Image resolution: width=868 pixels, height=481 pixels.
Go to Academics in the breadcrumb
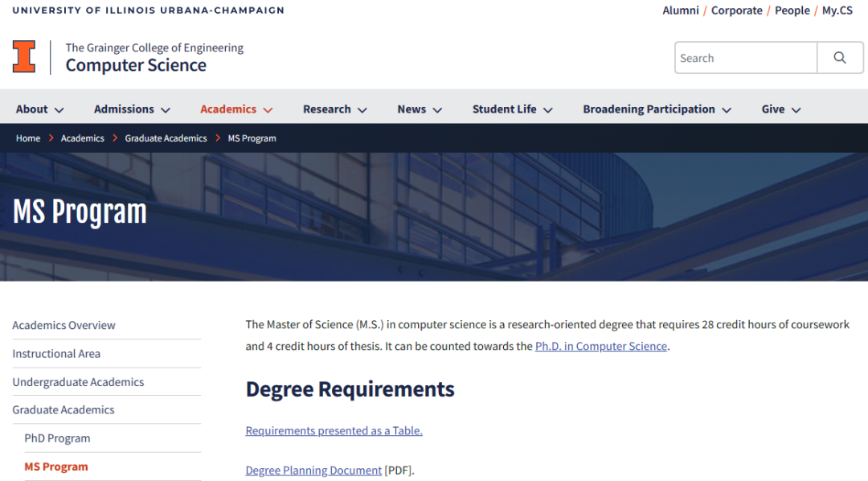tap(83, 138)
